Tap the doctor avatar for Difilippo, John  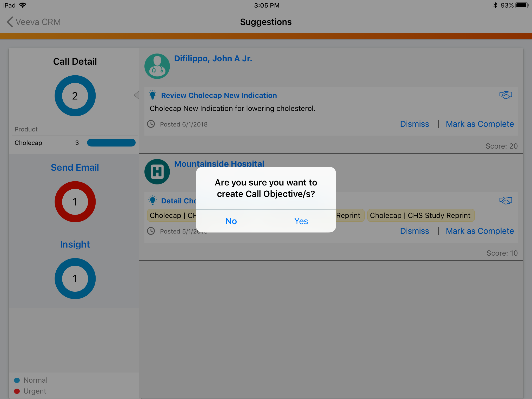(x=157, y=66)
